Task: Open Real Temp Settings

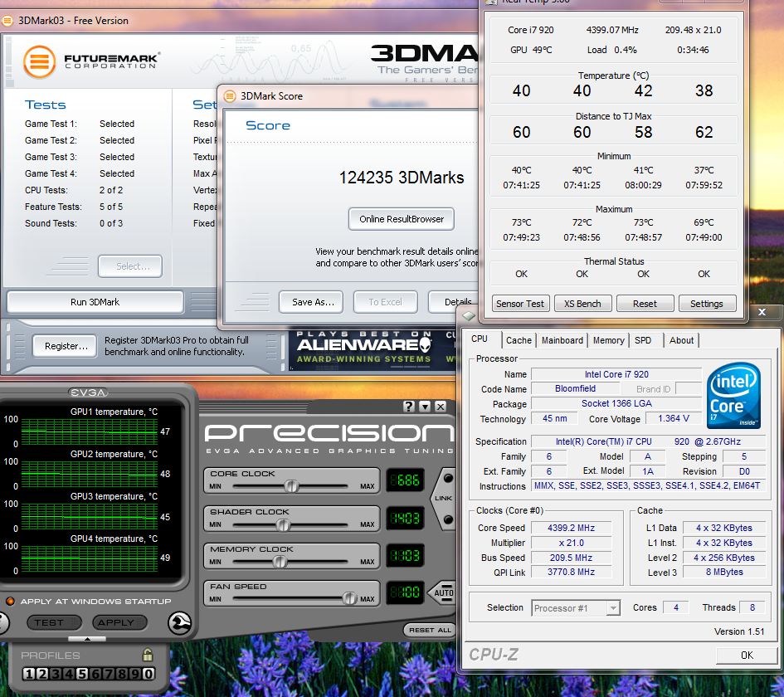Action: 707,304
